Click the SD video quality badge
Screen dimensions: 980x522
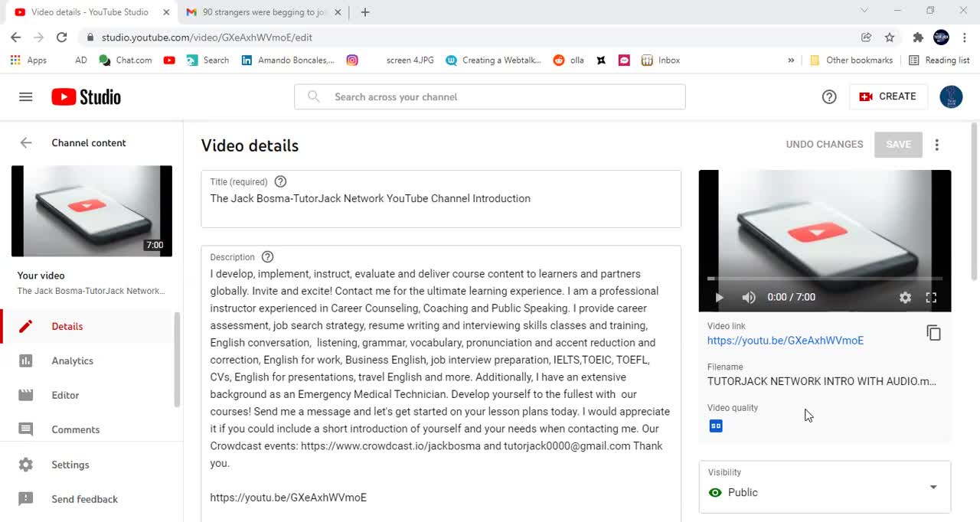coord(716,426)
